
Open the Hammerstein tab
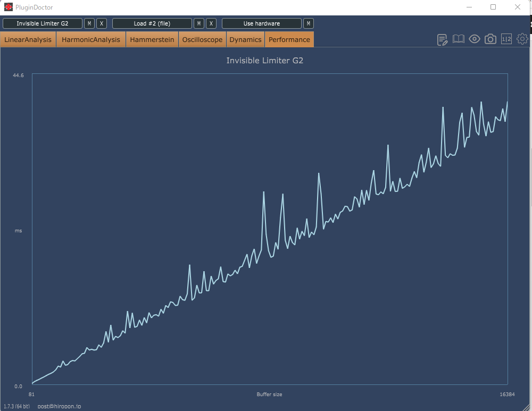pyautogui.click(x=152, y=39)
